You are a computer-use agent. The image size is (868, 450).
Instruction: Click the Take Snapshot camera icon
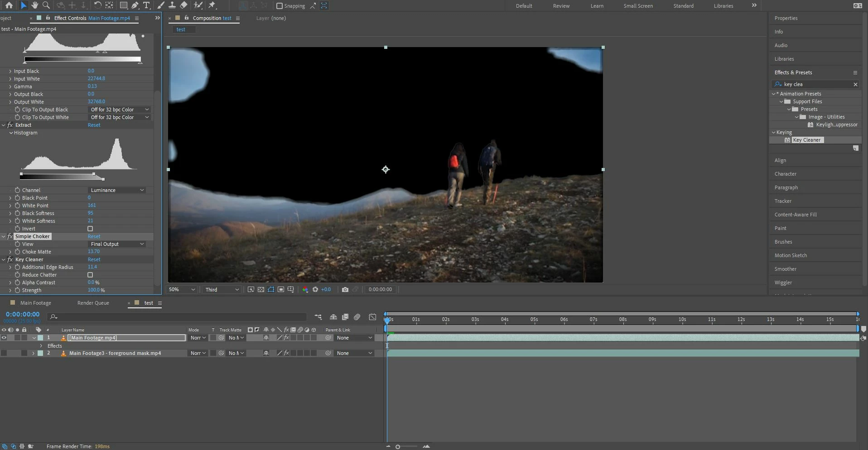[x=345, y=290]
